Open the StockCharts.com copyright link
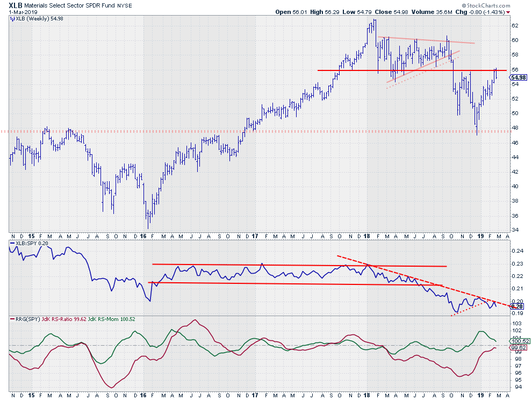 [x=486, y=5]
